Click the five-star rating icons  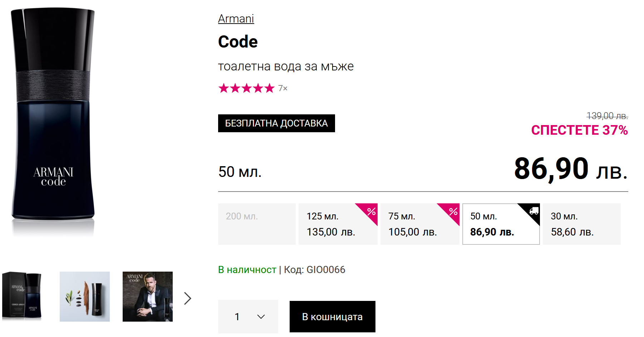(246, 88)
